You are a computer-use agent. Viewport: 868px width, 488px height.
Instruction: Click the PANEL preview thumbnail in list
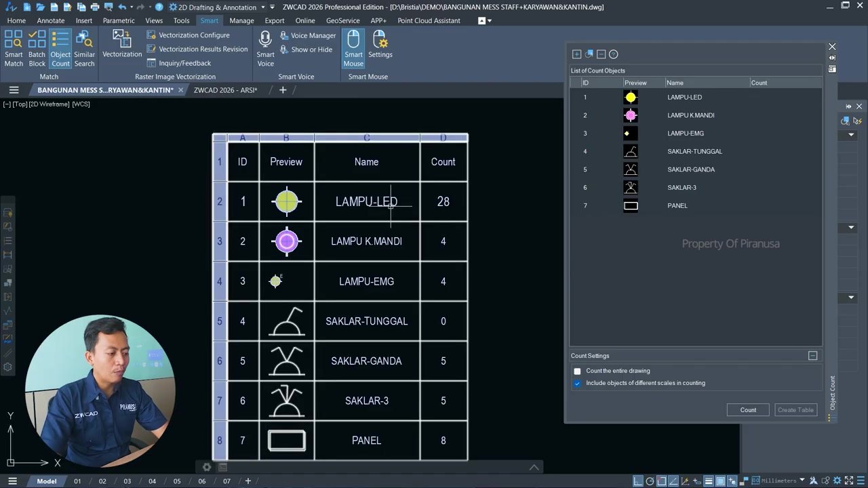pyautogui.click(x=631, y=206)
